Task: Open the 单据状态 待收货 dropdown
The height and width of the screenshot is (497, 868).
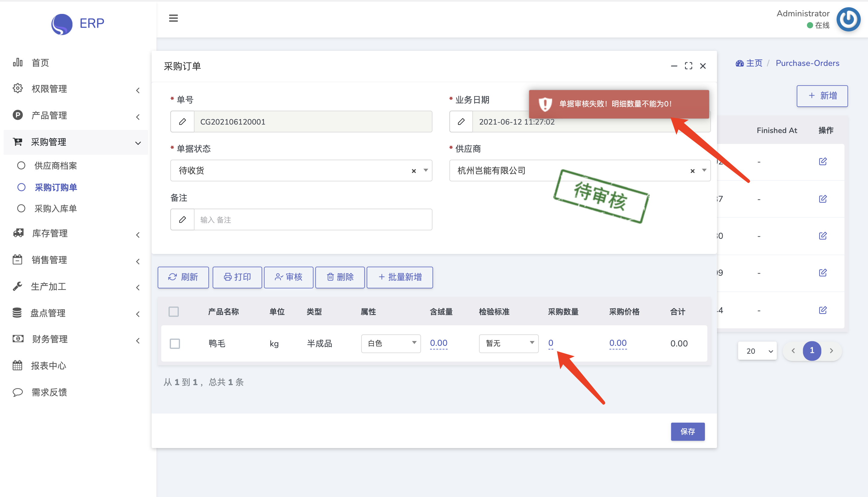Action: coord(301,170)
